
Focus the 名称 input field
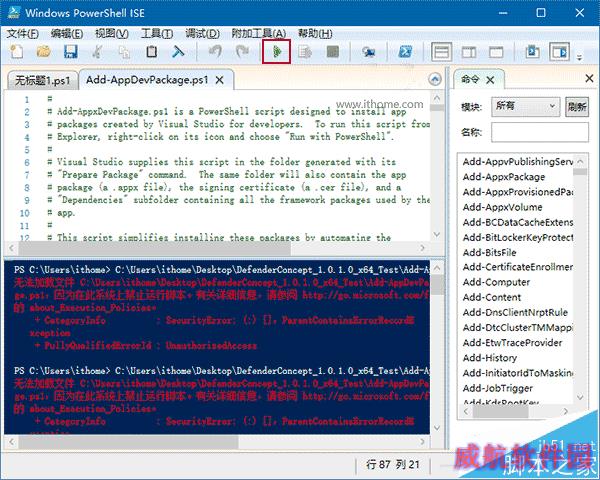[x=540, y=132]
